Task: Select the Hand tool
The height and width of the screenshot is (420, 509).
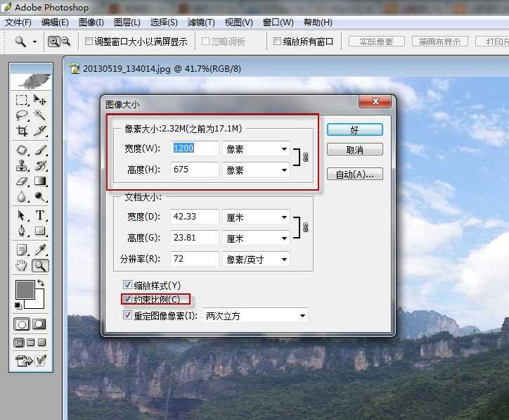Action: tap(21, 266)
